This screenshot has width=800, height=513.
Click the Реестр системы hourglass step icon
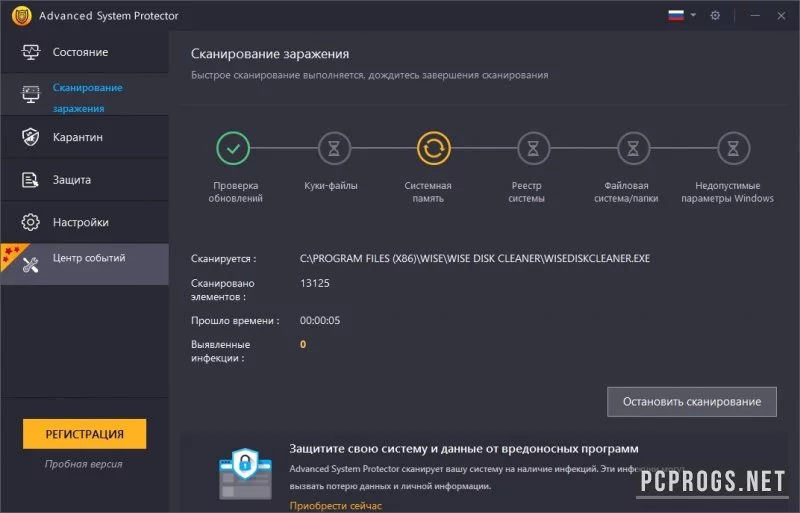[x=533, y=148]
